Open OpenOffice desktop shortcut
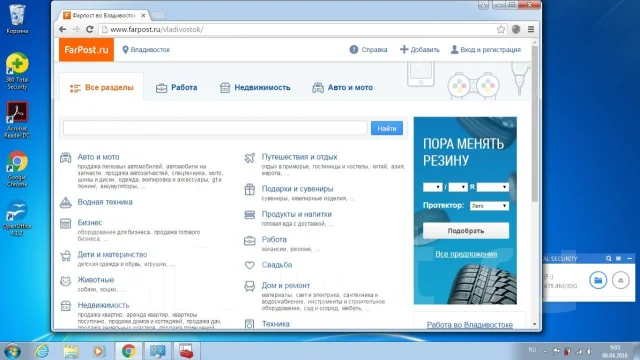Viewport: 640px width, 360px height. point(17,218)
